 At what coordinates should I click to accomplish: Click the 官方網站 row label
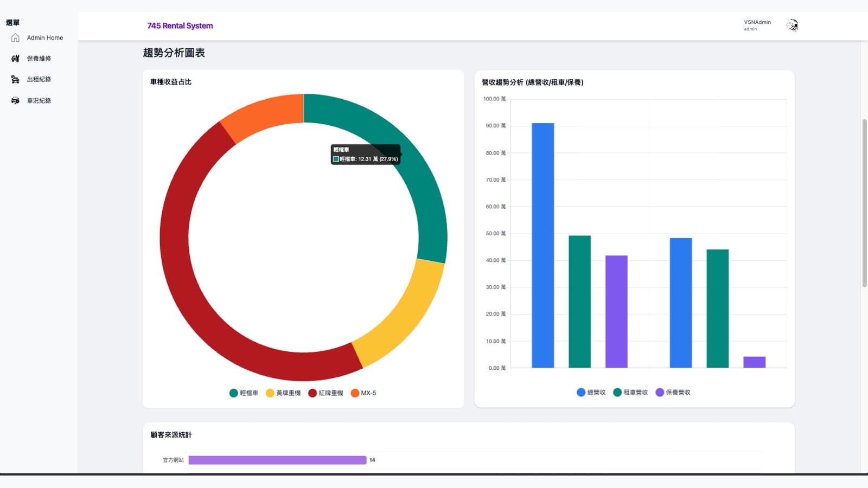[x=173, y=460]
